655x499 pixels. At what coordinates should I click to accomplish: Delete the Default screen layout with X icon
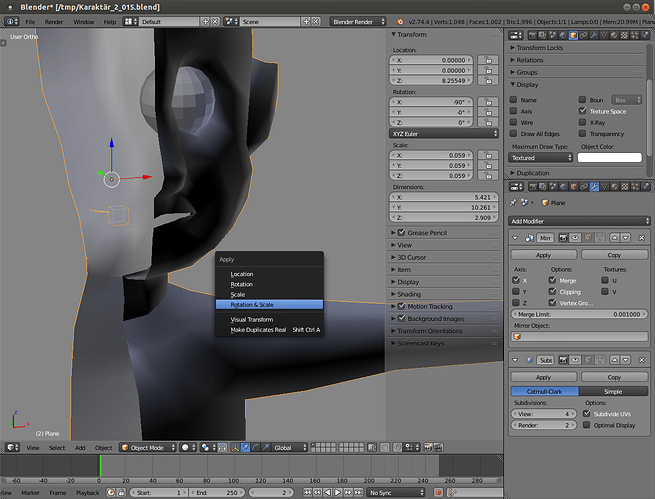(215, 21)
